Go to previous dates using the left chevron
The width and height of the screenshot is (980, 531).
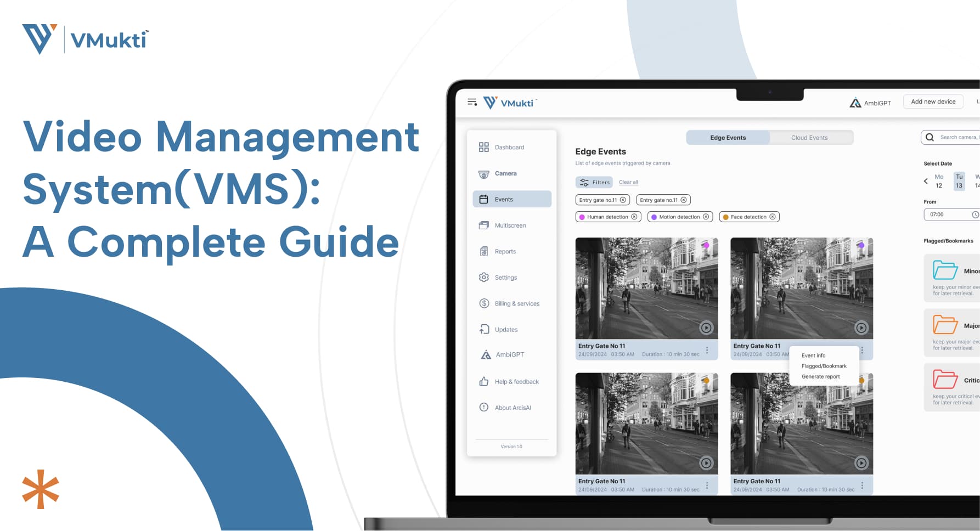point(926,181)
